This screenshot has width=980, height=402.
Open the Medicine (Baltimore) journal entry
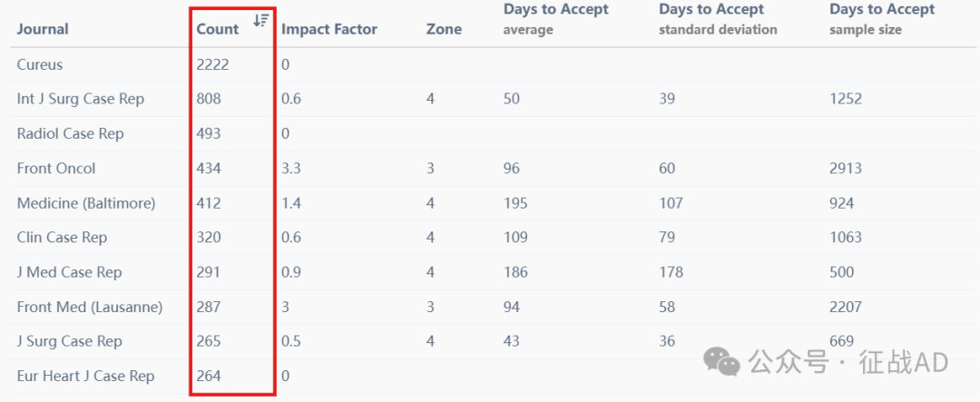pyautogui.click(x=86, y=203)
